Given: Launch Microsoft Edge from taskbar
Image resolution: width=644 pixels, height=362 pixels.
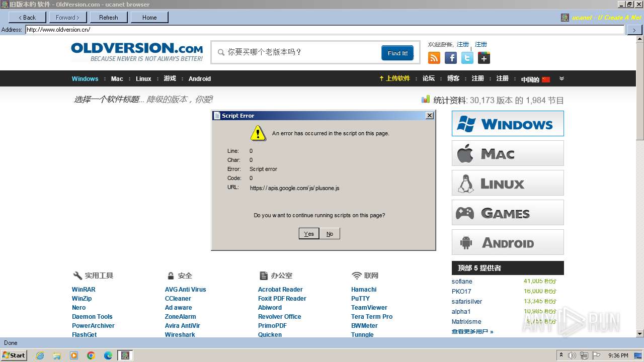Looking at the screenshot, I should pos(108,355).
